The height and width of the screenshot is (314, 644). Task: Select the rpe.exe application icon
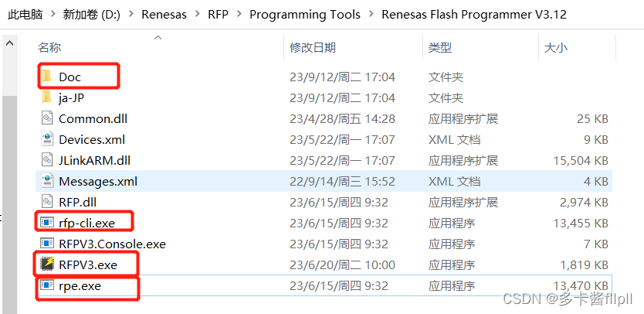[47, 285]
